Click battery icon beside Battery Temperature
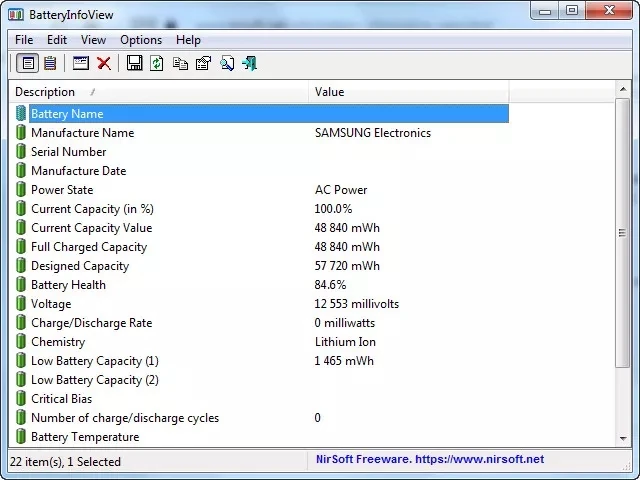Image resolution: width=640 pixels, height=480 pixels. tap(21, 437)
